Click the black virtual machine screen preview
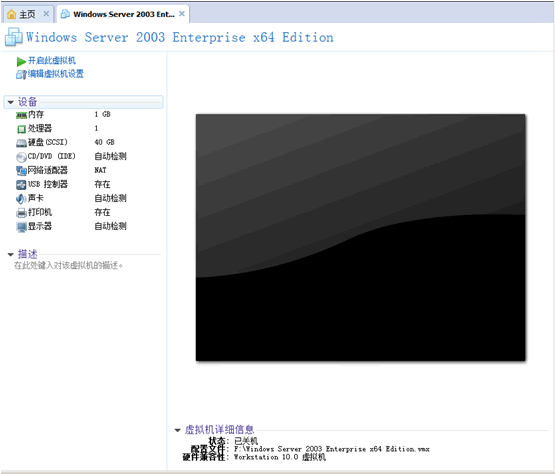Image resolution: width=555 pixels, height=474 pixels. (x=360, y=237)
